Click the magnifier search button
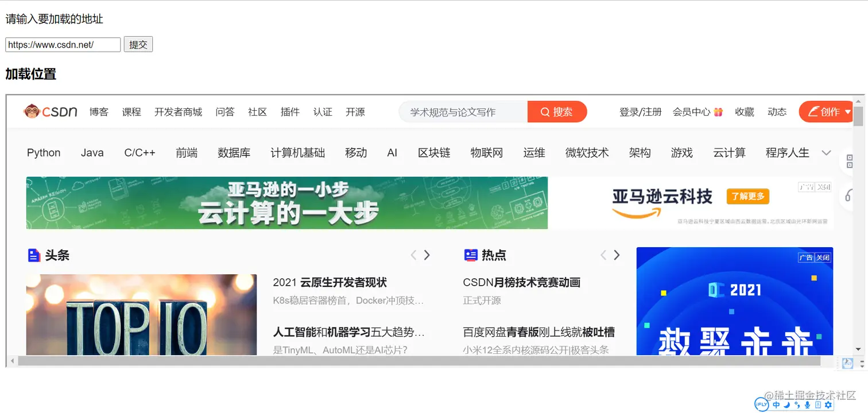868x413 pixels. (557, 112)
